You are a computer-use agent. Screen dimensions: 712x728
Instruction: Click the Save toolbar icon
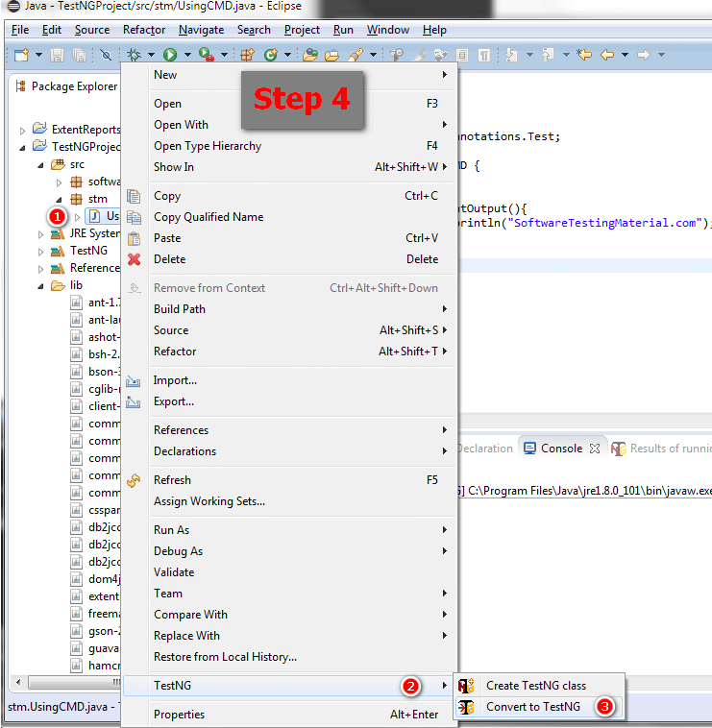(x=57, y=56)
